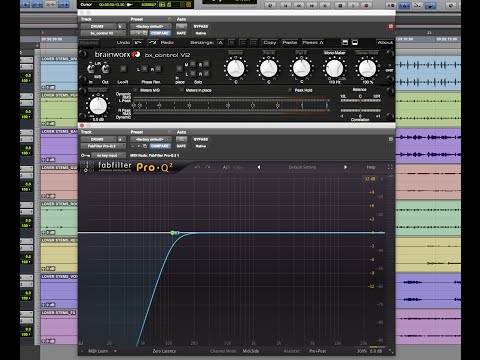Go to previous preset in Pro-Q 2

click(259, 167)
